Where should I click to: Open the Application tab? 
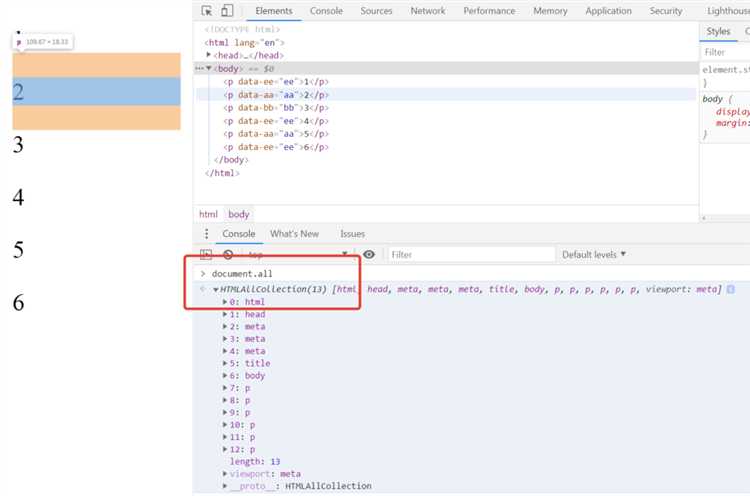[608, 11]
